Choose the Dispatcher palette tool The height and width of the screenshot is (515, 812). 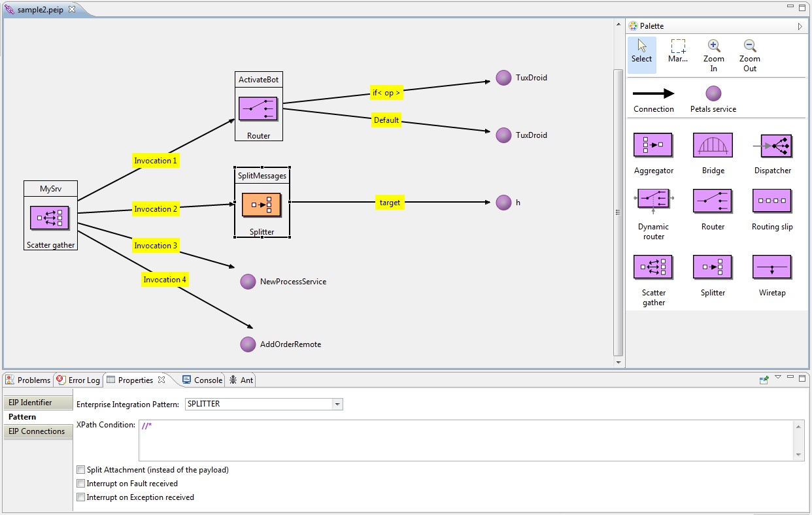coord(772,146)
